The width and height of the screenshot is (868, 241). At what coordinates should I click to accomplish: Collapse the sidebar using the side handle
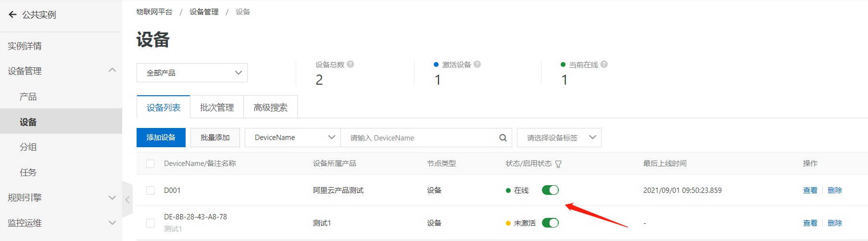127,200
